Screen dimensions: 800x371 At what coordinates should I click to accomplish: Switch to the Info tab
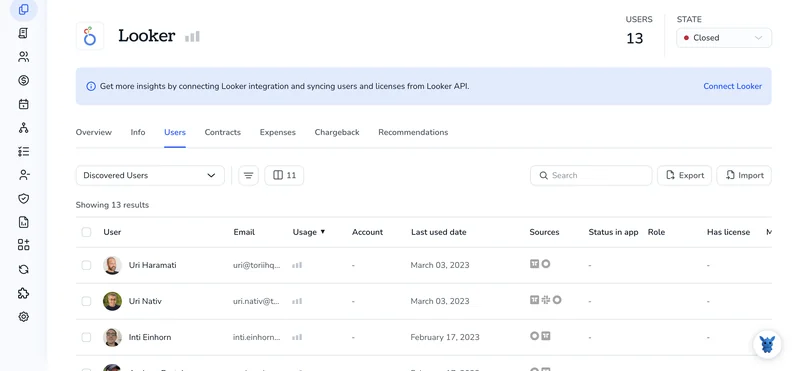[x=138, y=132]
